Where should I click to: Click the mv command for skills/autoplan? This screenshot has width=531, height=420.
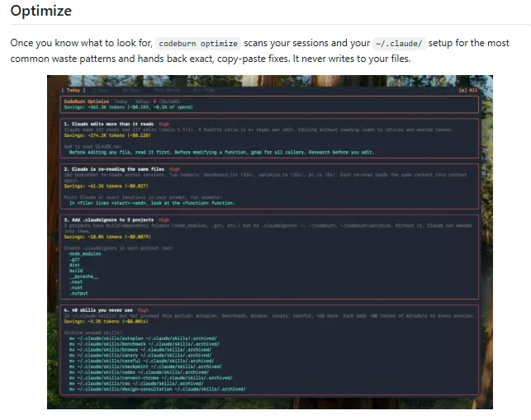[143, 338]
